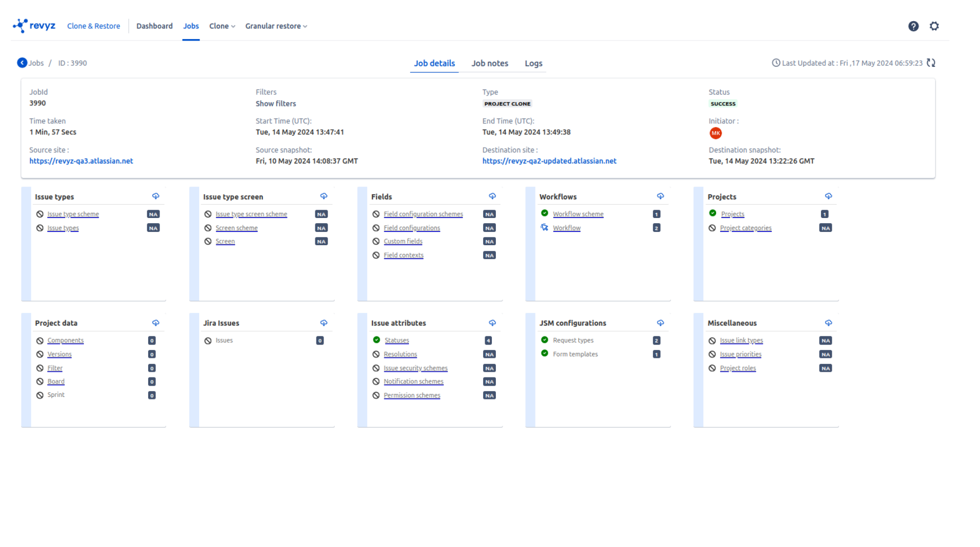Viewport: 980px width, 547px height.
Task: Click the cloud icon in Miscellaneous card
Action: point(828,323)
